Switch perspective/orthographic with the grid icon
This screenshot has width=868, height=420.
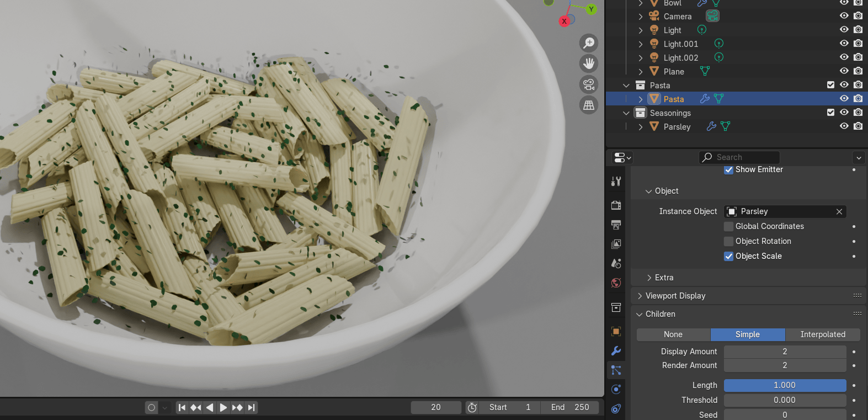click(589, 105)
